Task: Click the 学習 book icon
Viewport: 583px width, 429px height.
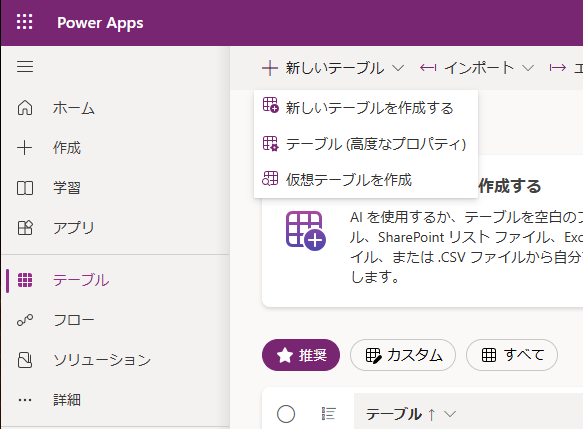Action: coord(25,188)
